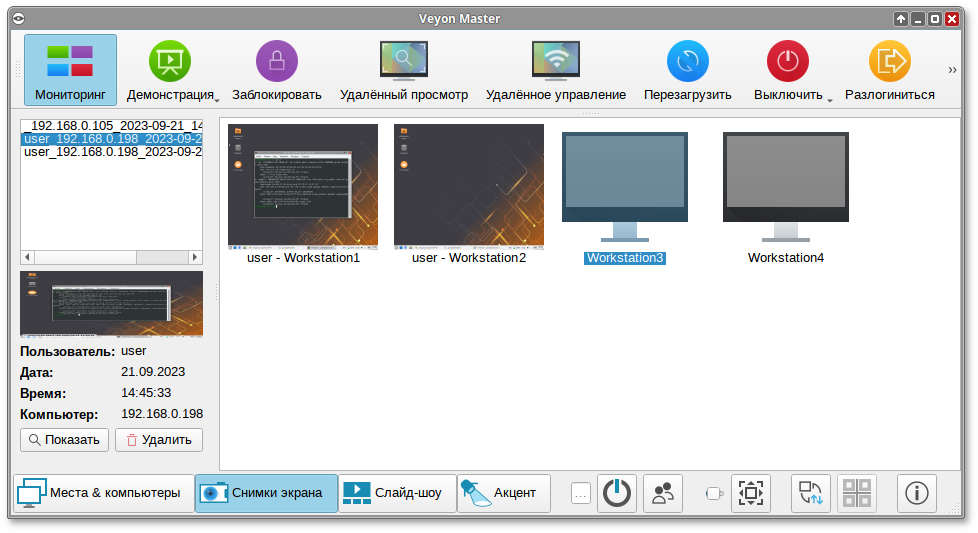Click the computer thumbnail size slider
The width and height of the screenshot is (978, 533).
(714, 493)
